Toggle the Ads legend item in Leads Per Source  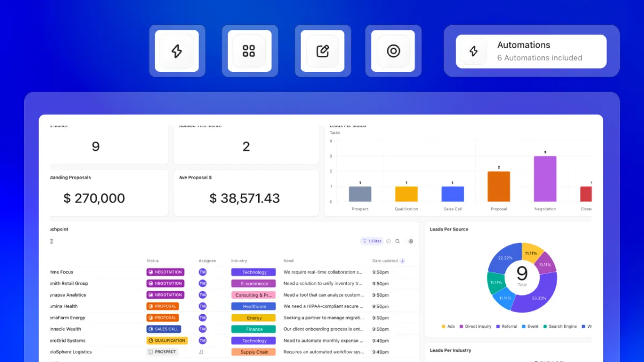448,326
